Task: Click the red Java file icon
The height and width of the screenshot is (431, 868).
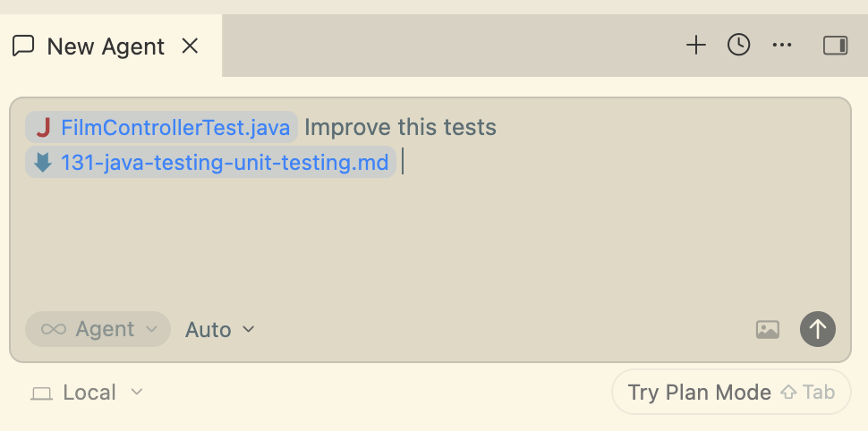Action: (43, 128)
